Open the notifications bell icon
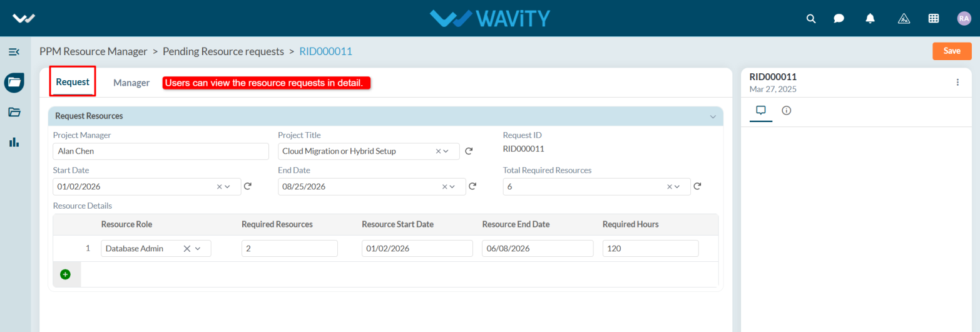Screen dimensions: 980x332 pyautogui.click(x=870, y=18)
